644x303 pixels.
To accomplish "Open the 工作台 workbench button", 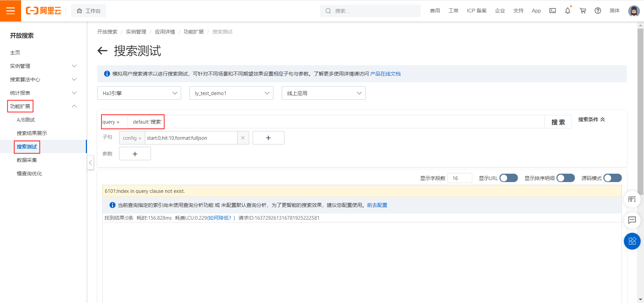I will coord(89,11).
